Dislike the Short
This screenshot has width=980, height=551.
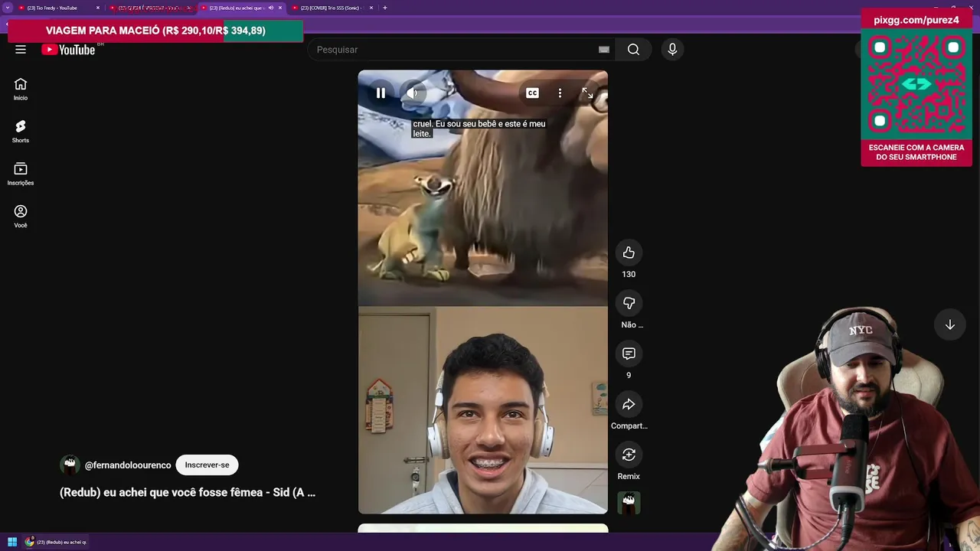coord(629,303)
